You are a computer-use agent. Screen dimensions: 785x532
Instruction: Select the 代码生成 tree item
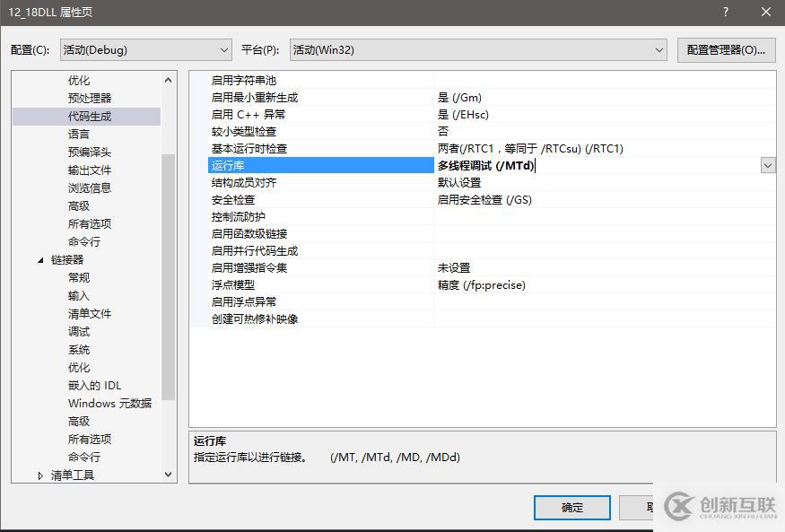90,116
